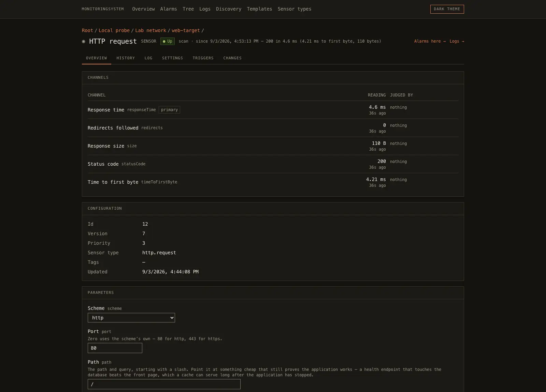Click the PARAMETERS panel header

[273, 293]
